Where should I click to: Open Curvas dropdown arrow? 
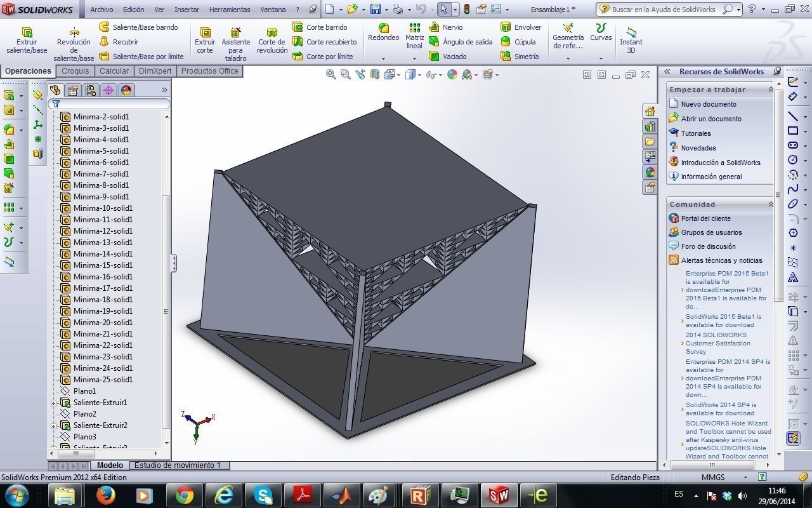(601, 58)
